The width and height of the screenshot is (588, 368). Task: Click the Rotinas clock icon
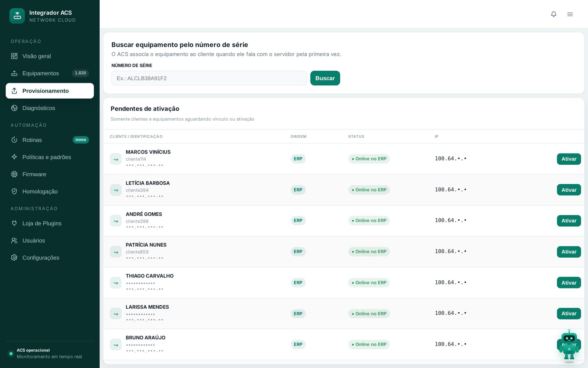[x=14, y=140]
